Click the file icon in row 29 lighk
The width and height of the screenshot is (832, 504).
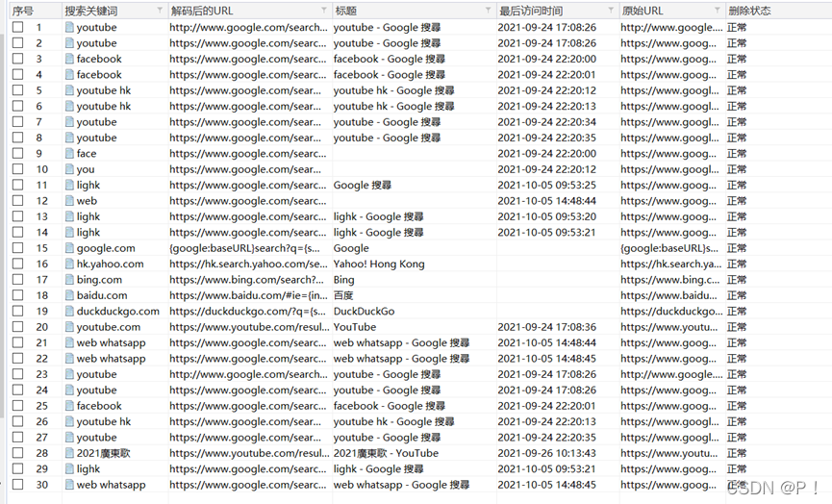[69, 468]
